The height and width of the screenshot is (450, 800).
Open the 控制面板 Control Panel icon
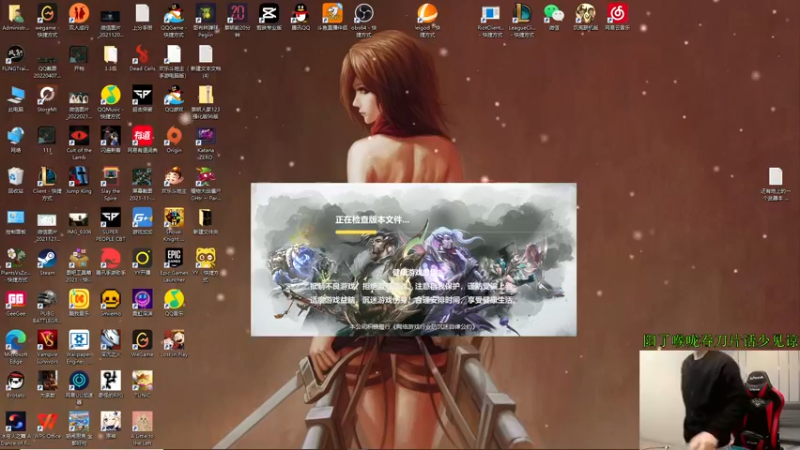pyautogui.click(x=15, y=218)
